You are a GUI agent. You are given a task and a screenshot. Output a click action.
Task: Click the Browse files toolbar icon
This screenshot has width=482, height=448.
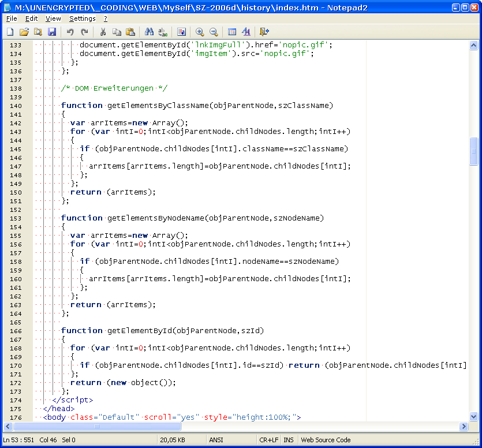[38, 32]
